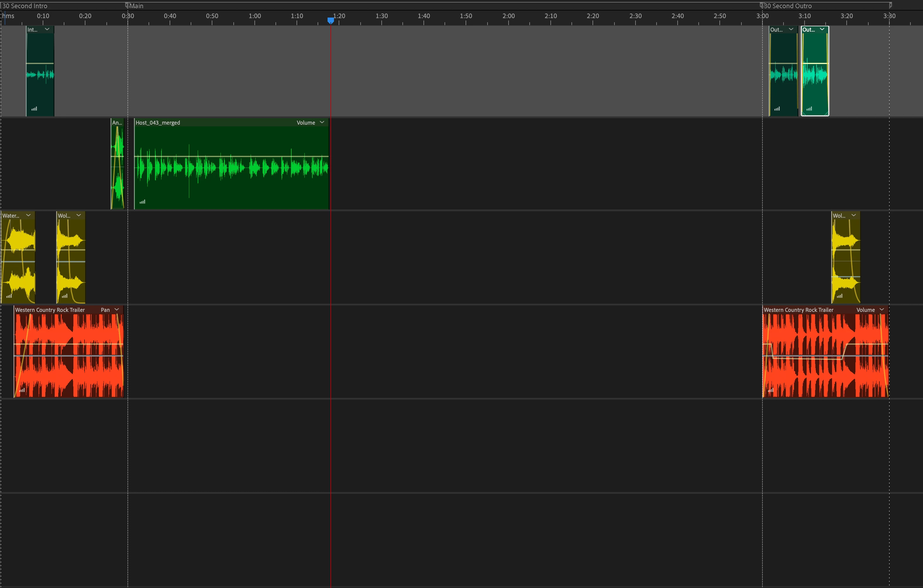Click level icon on intro Western Country clip
The height and width of the screenshot is (588, 923).
(22, 390)
